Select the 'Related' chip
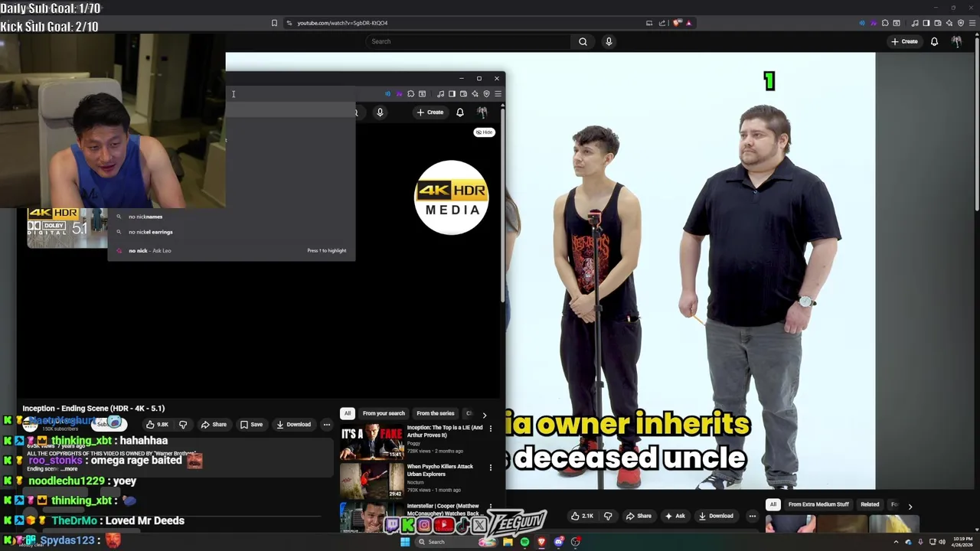This screenshot has width=980, height=551. [870, 504]
